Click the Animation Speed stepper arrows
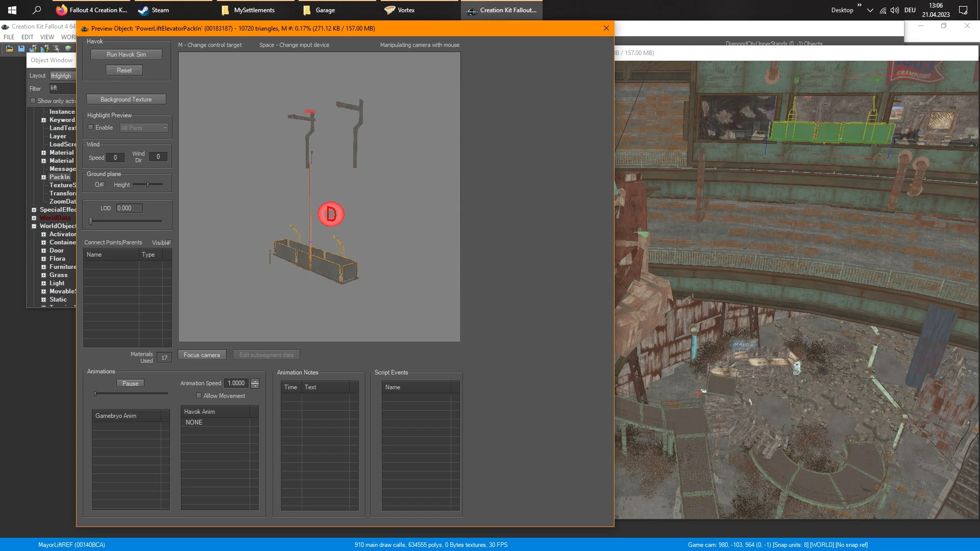980x551 pixels. pyautogui.click(x=255, y=383)
